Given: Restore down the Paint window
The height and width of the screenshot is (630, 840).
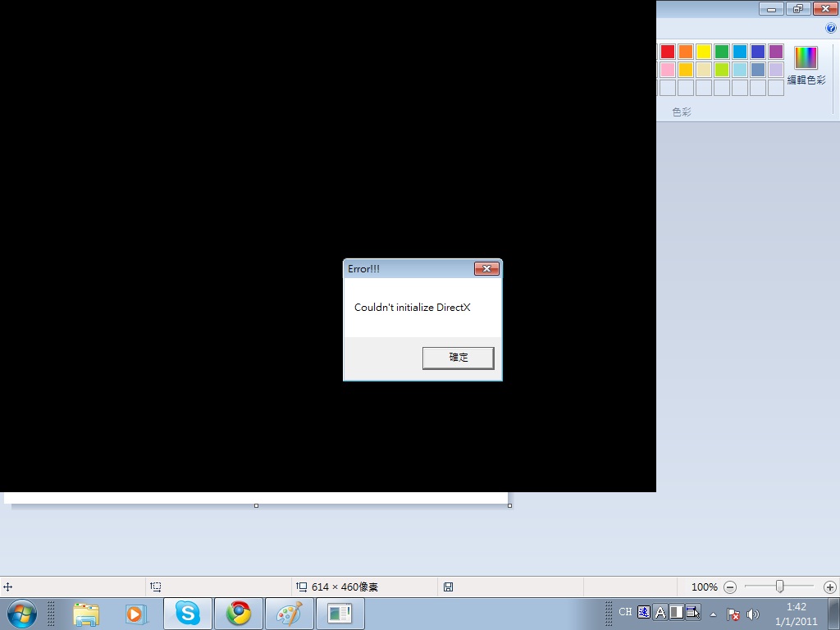Looking at the screenshot, I should [798, 8].
